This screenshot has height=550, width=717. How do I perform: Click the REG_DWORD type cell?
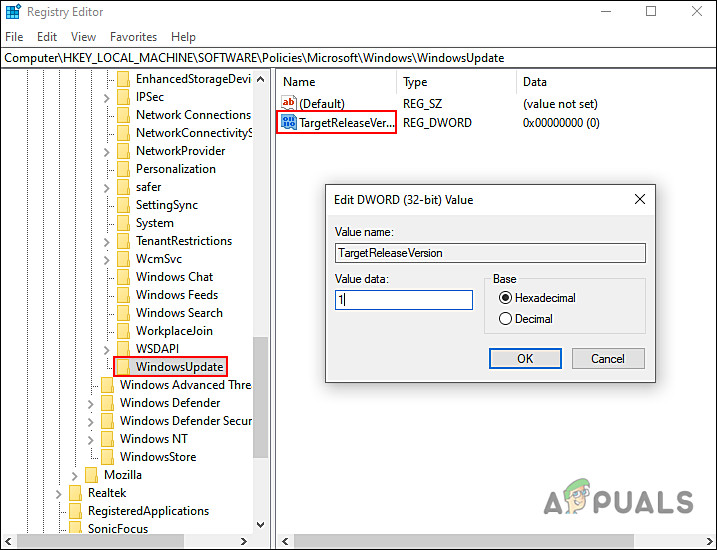tap(437, 123)
